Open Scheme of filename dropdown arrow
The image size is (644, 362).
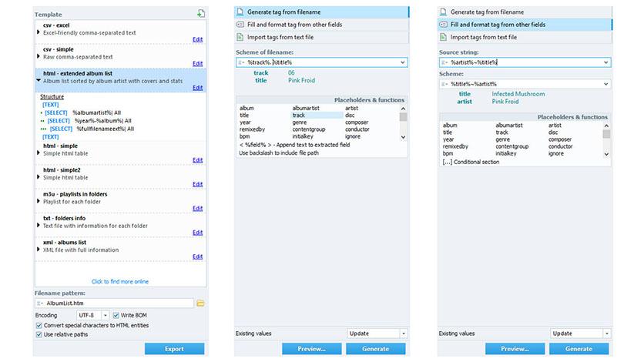[402, 62]
